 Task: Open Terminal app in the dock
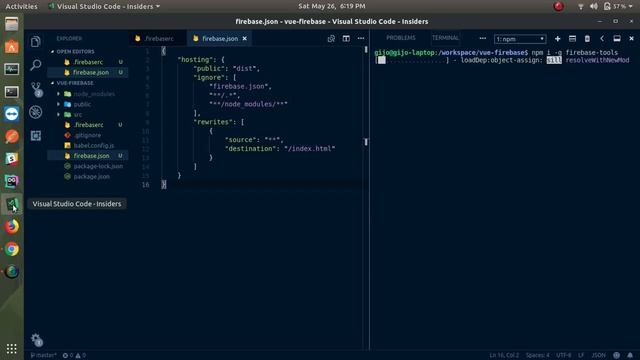tap(11, 92)
